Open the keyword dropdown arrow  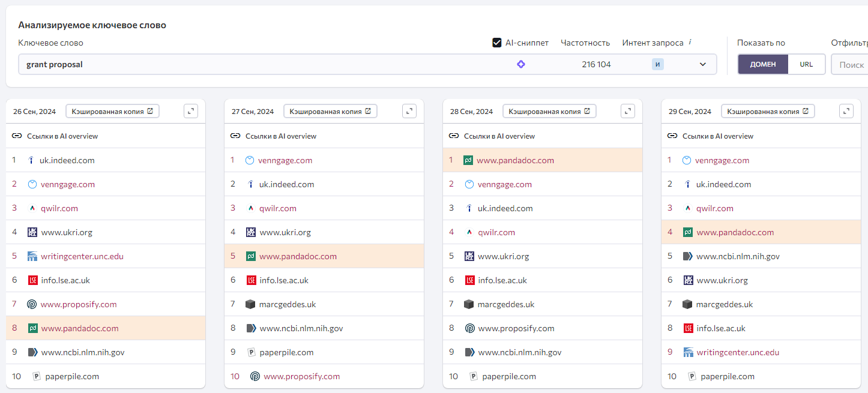(703, 64)
